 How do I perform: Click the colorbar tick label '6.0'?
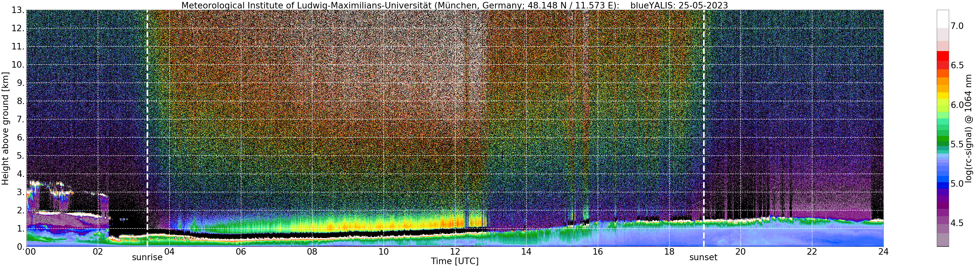pos(957,105)
